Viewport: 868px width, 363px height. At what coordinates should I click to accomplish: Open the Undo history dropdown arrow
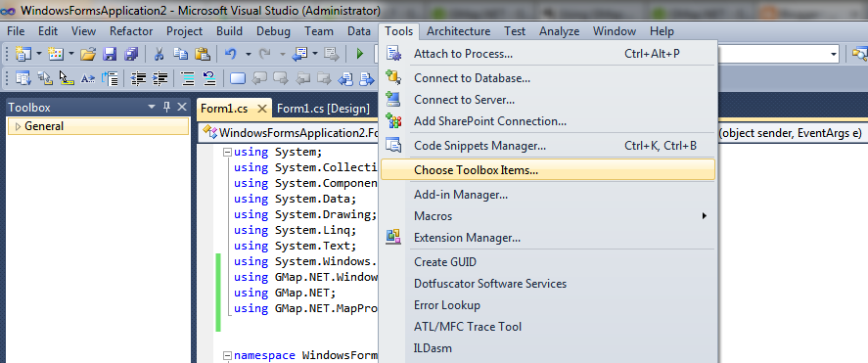(248, 54)
